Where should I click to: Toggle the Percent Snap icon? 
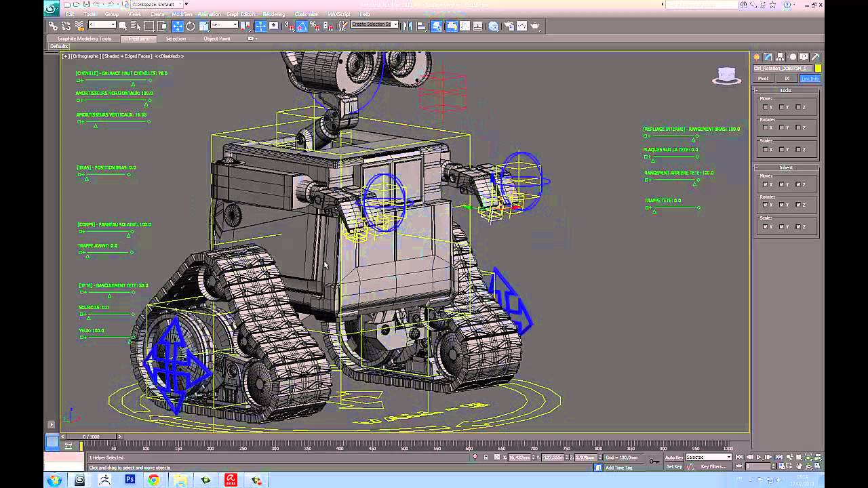tap(315, 26)
